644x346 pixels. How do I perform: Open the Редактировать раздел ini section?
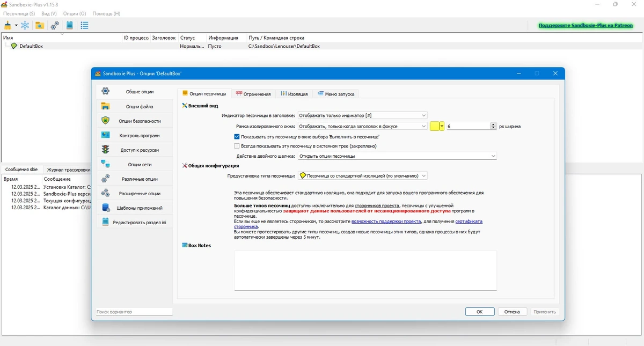click(135, 222)
